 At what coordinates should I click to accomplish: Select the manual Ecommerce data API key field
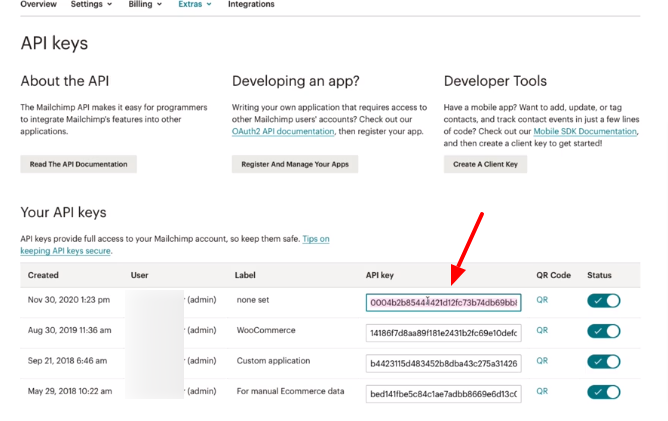[x=443, y=394]
